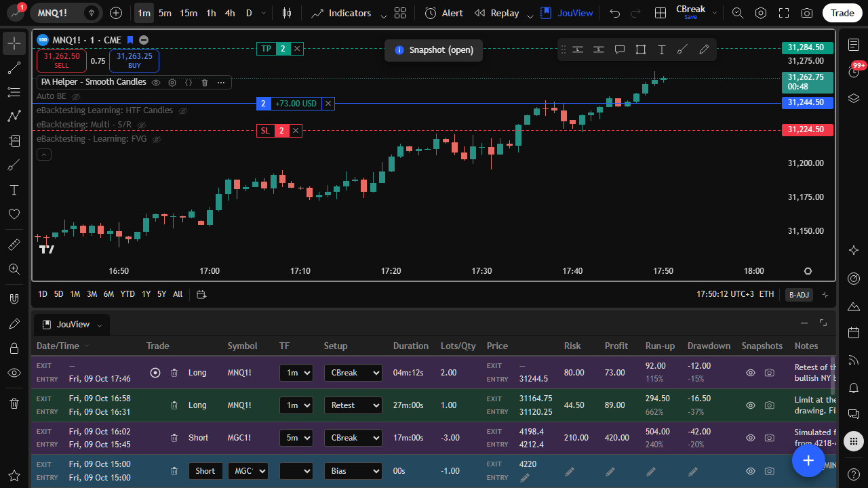The image size is (868, 488).
Task: Switch to the 4h timeframe
Action: 230,13
